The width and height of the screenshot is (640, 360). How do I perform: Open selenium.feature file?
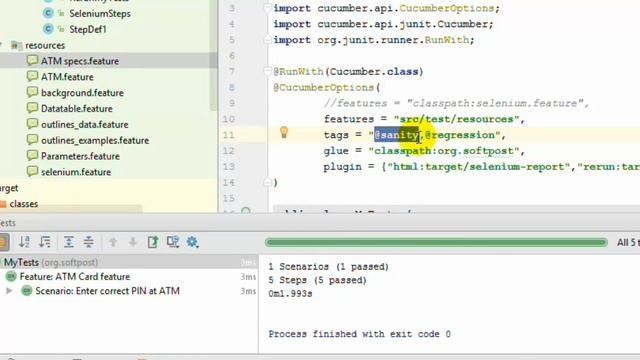76,172
